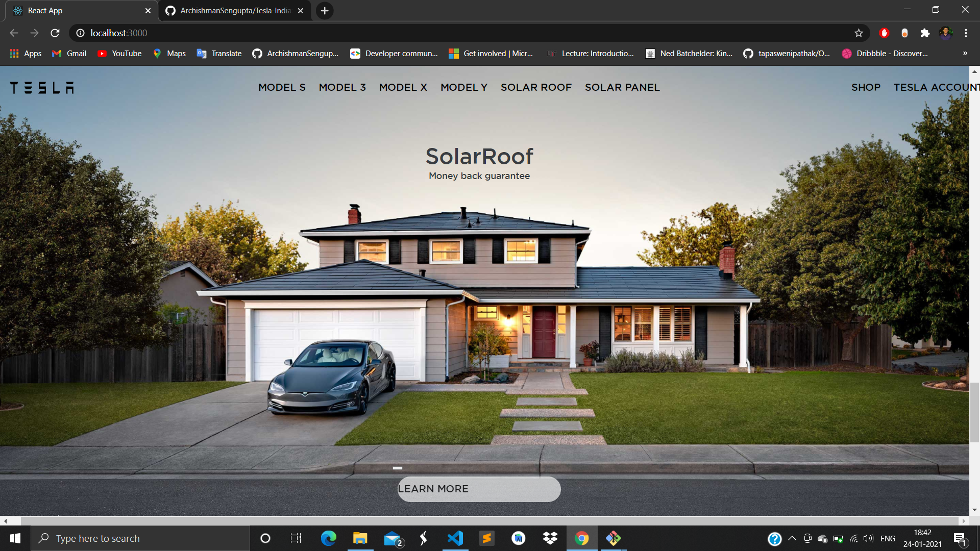Open Dropbox from the taskbar

click(x=550, y=538)
